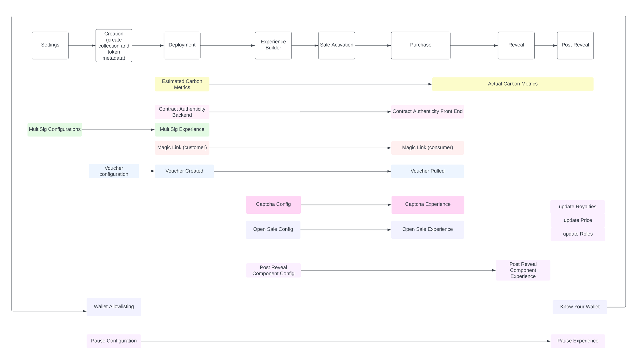Click the Actual Carbon Metrics bar
This screenshot has height=364, width=637.
512,84
